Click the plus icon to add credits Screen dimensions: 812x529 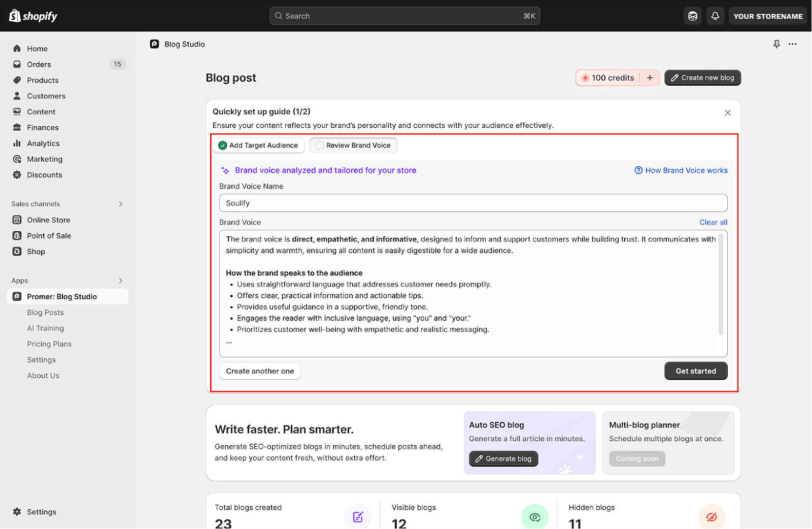click(650, 78)
